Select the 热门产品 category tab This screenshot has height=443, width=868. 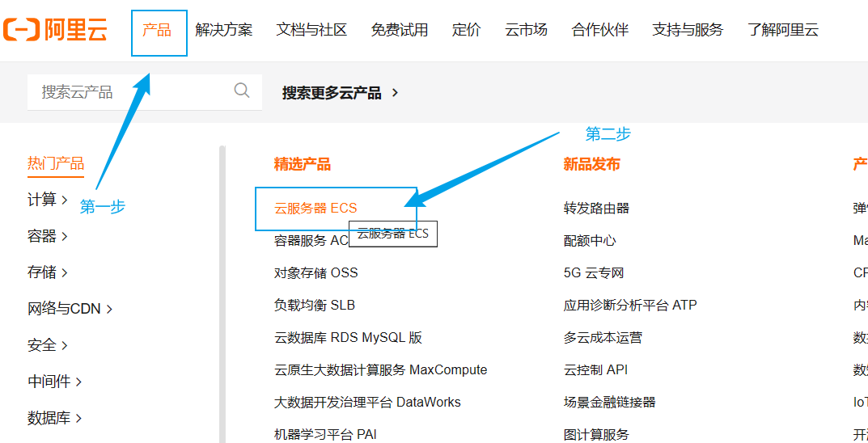[x=56, y=164]
